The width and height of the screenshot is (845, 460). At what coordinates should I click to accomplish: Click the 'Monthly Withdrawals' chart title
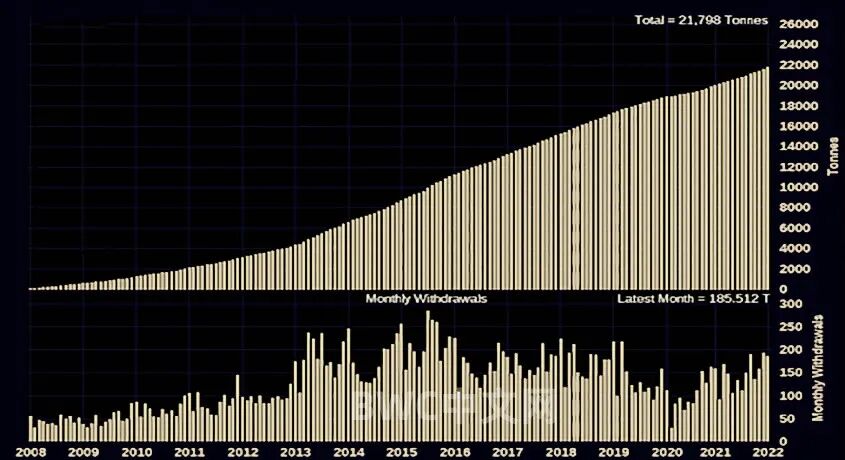(x=426, y=299)
